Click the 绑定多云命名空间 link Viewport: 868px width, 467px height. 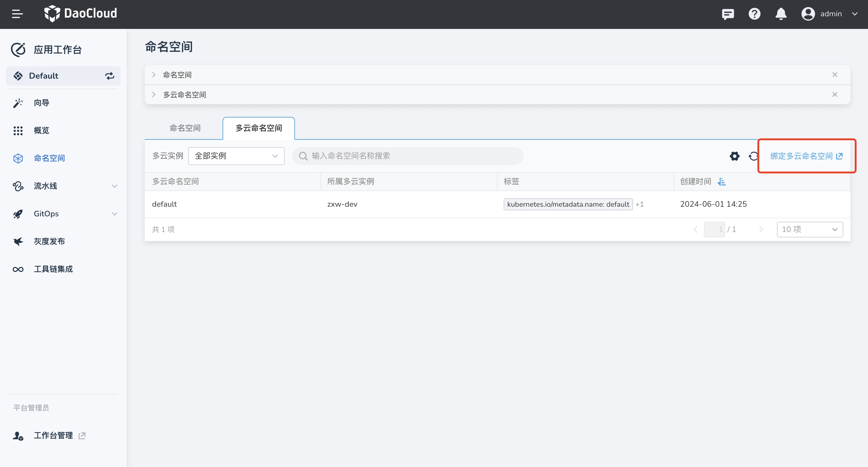(806, 156)
